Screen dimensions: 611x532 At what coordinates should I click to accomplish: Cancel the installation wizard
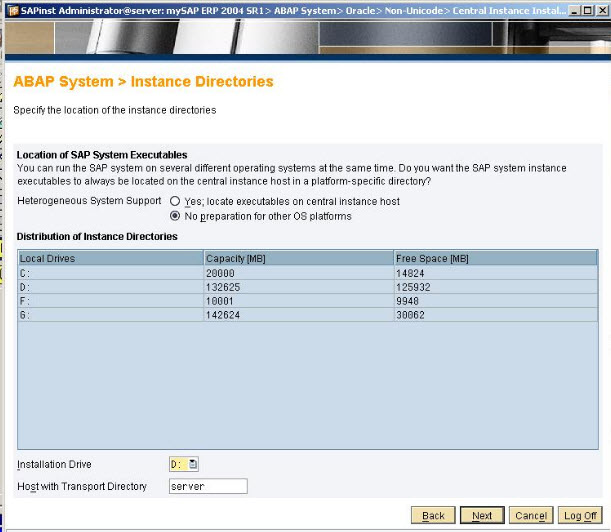tap(531, 516)
